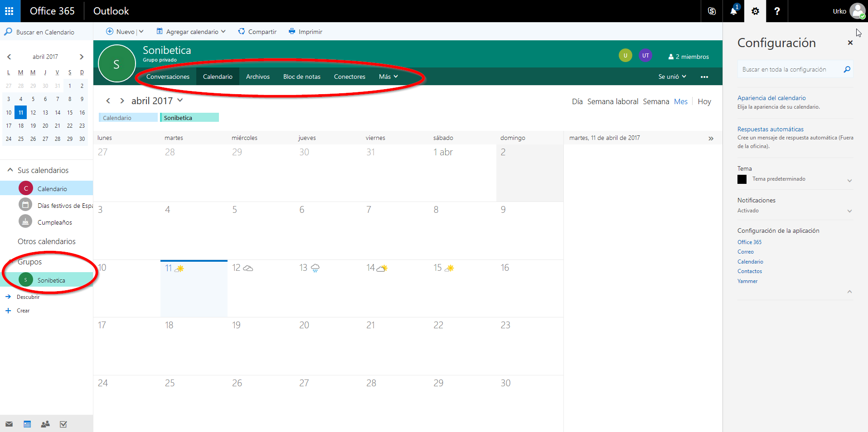The width and height of the screenshot is (868, 432).
Task: Expand the Más menu in group header
Action: pyautogui.click(x=388, y=77)
